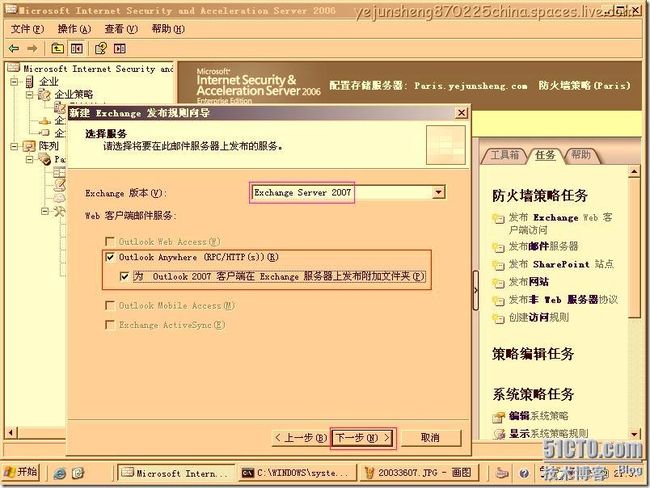Open the 发布邮件服务器 task link

[x=543, y=246]
